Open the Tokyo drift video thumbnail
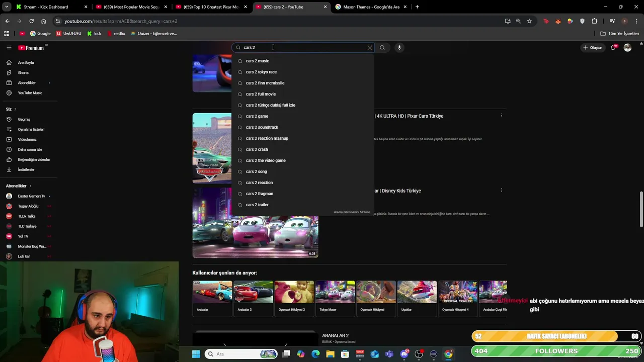This screenshot has height=362, width=644. click(x=255, y=223)
